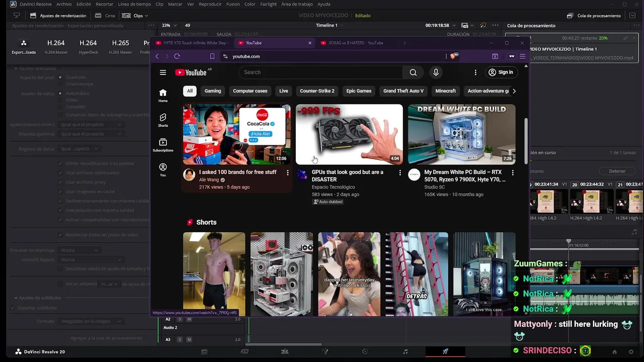Switch to XOKAS vs 8 HATERS tab
Image resolution: width=644 pixels, height=362 pixels.
point(356,43)
